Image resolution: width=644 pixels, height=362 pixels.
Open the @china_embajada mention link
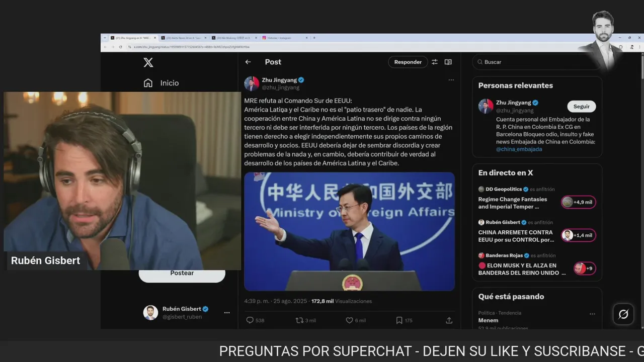click(519, 149)
